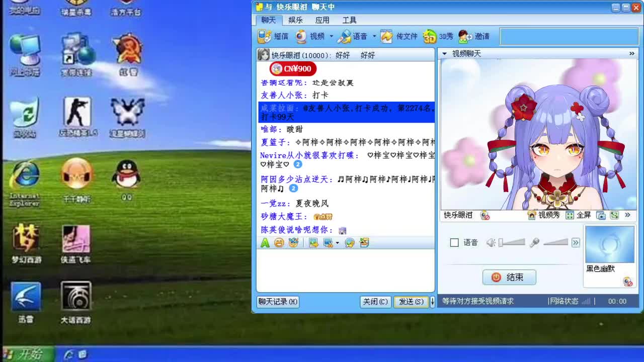Screen dimensions: 644x362
Task: Open the font settings A icon
Action: (265, 243)
